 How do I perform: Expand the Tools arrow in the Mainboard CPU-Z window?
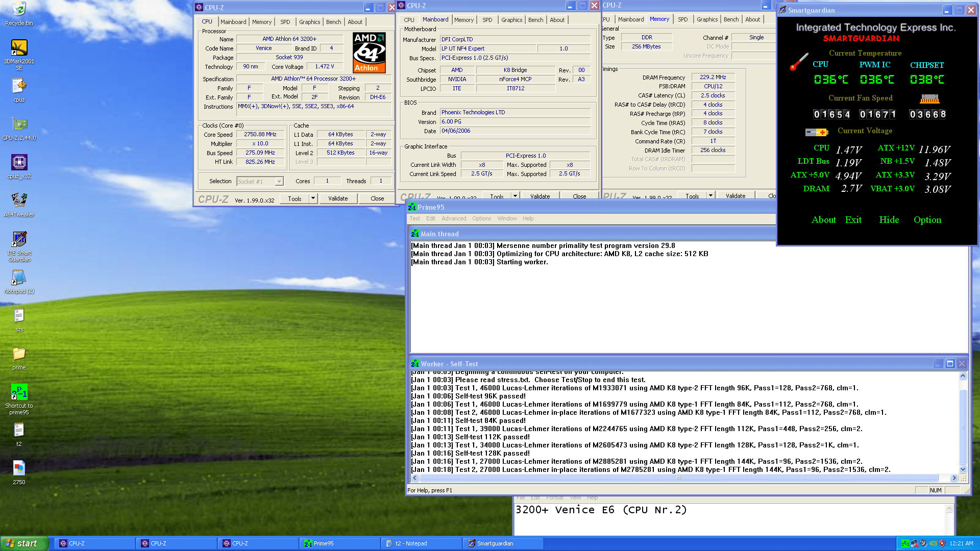pyautogui.click(x=515, y=196)
